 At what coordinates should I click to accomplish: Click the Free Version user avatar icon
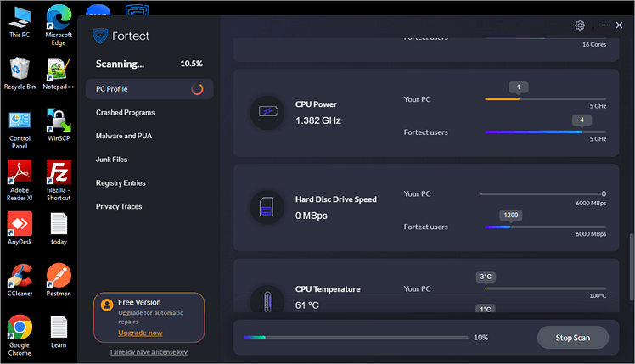point(107,305)
